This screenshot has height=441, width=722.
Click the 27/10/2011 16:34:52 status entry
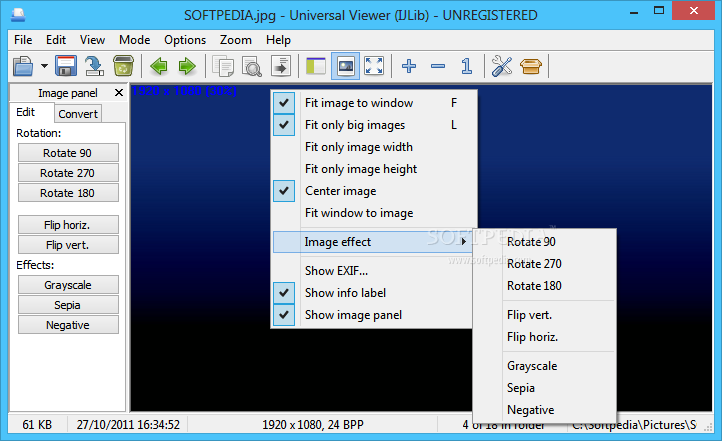click(128, 424)
